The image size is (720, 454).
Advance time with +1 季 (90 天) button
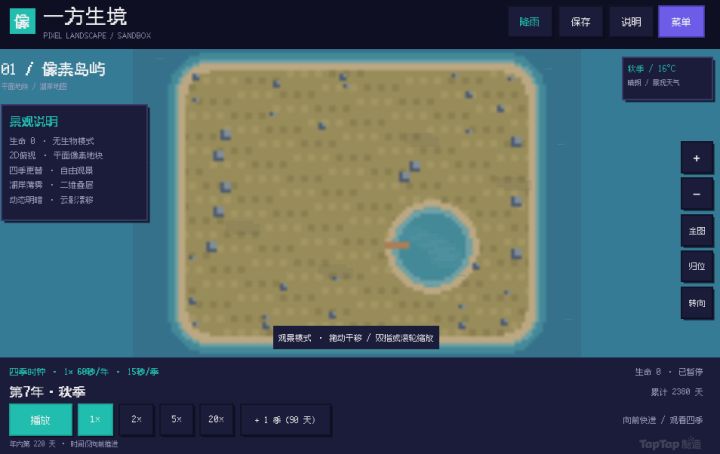pos(285,420)
